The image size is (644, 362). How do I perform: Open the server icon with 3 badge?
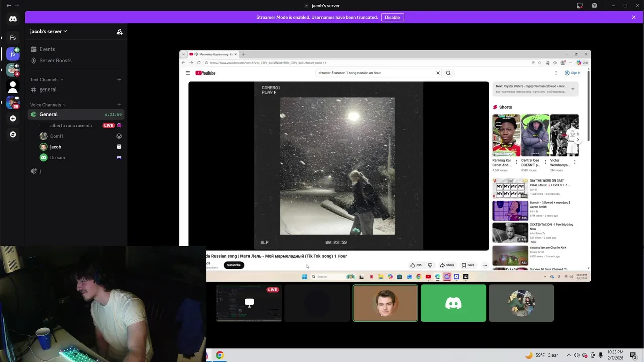coord(13,70)
